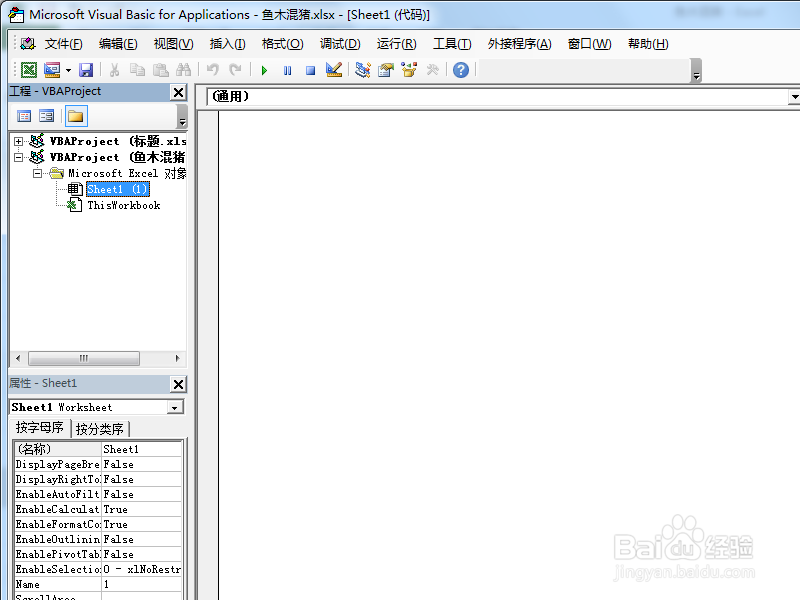Toggle Design Mode icon

(x=334, y=70)
